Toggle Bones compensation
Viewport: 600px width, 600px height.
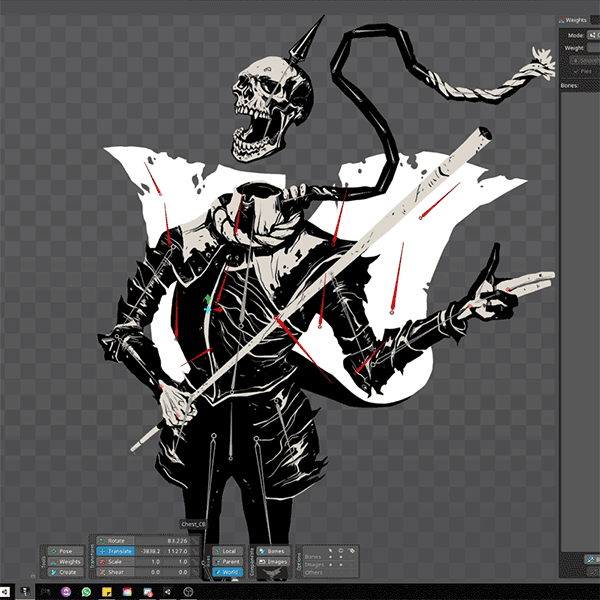[272, 551]
